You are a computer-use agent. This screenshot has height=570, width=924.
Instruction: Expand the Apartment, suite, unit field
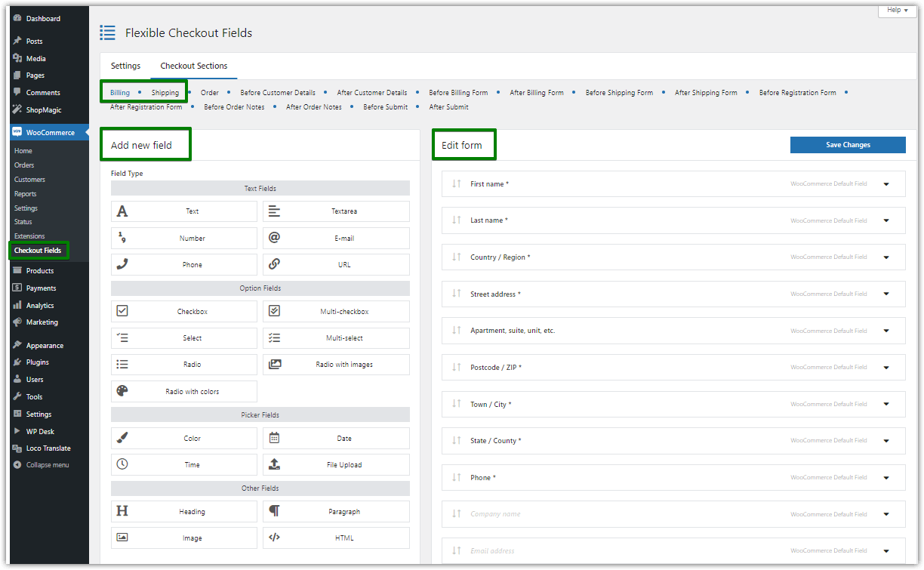pos(886,331)
